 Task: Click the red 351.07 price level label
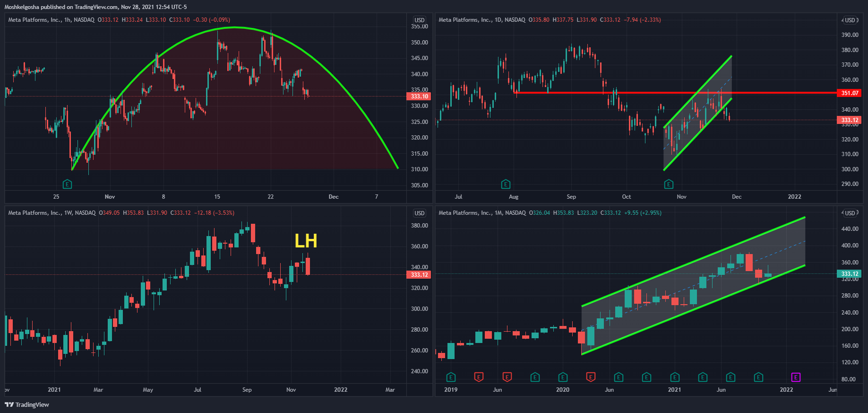[849, 93]
